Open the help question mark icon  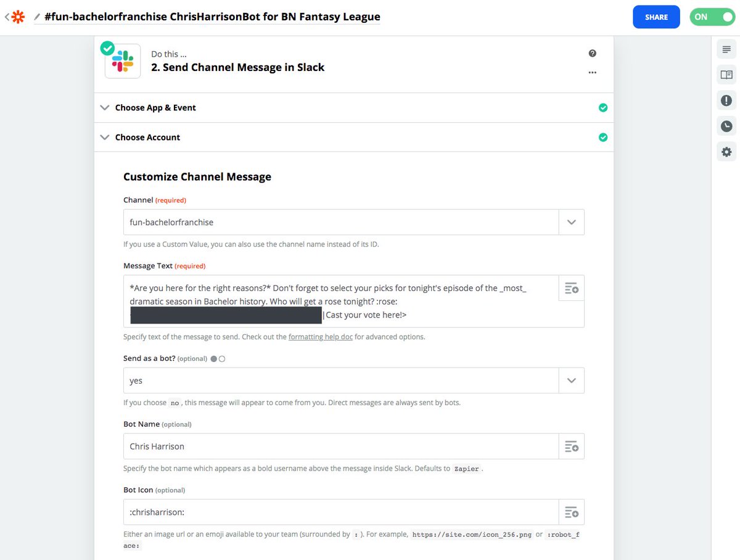tap(593, 54)
